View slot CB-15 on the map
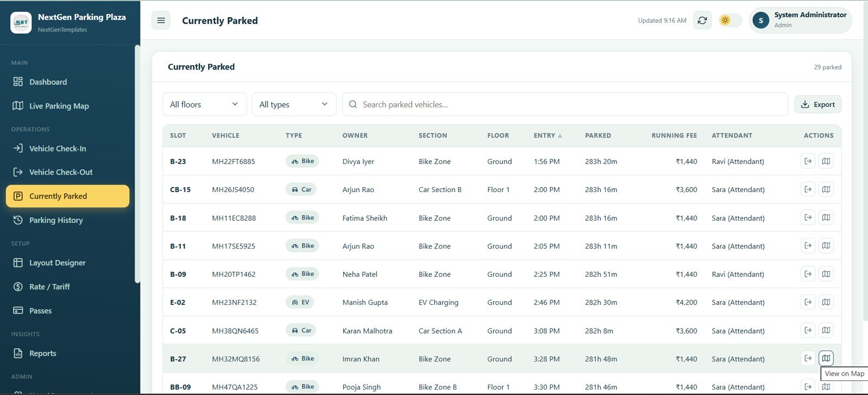 [826, 189]
